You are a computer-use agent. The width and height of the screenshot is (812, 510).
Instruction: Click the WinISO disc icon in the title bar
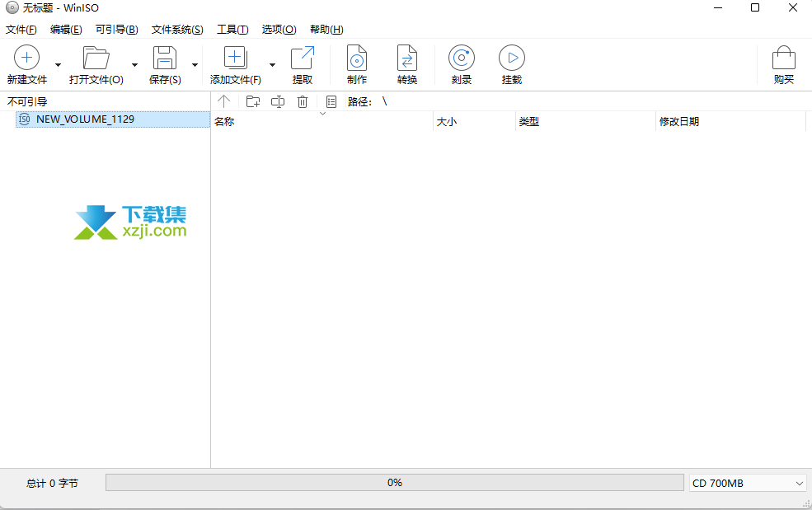tap(12, 7)
